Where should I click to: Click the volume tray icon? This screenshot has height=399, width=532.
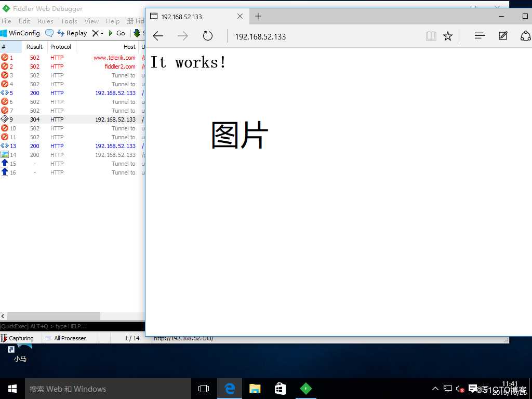[x=460, y=389]
